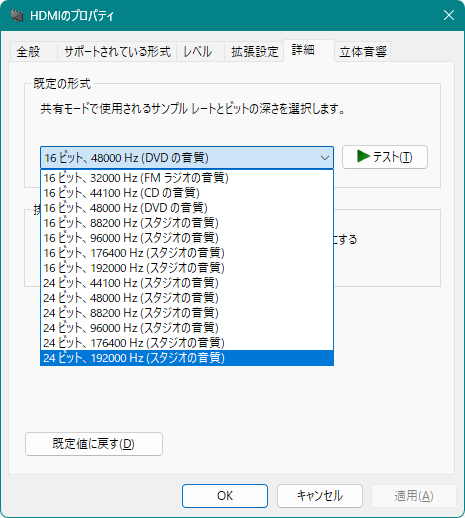This screenshot has width=465, height=518.
Task: Click the テスト(T) button
Action: (x=385, y=157)
